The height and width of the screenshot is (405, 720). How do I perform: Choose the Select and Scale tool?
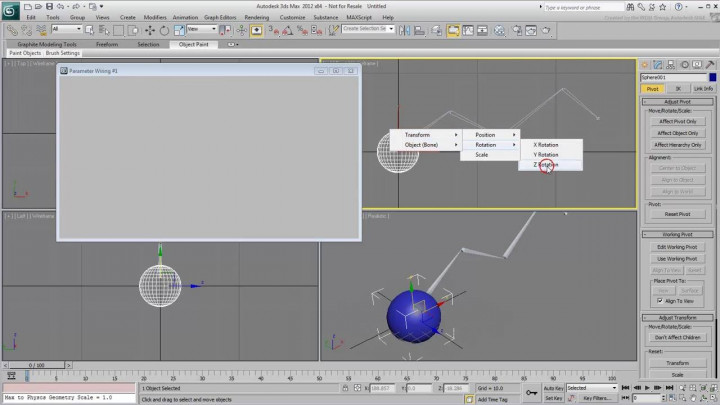pos(179,30)
